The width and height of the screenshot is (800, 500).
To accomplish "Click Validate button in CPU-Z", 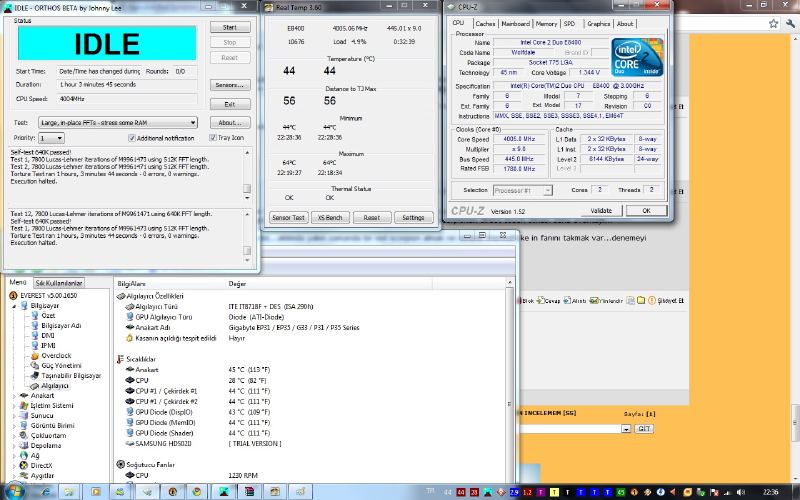I will 601,210.
